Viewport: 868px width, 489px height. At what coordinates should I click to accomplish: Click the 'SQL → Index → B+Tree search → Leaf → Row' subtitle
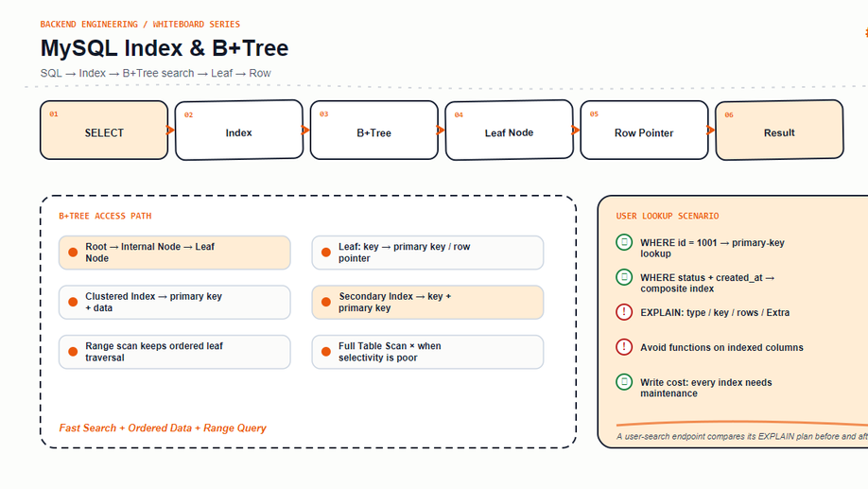coord(156,73)
